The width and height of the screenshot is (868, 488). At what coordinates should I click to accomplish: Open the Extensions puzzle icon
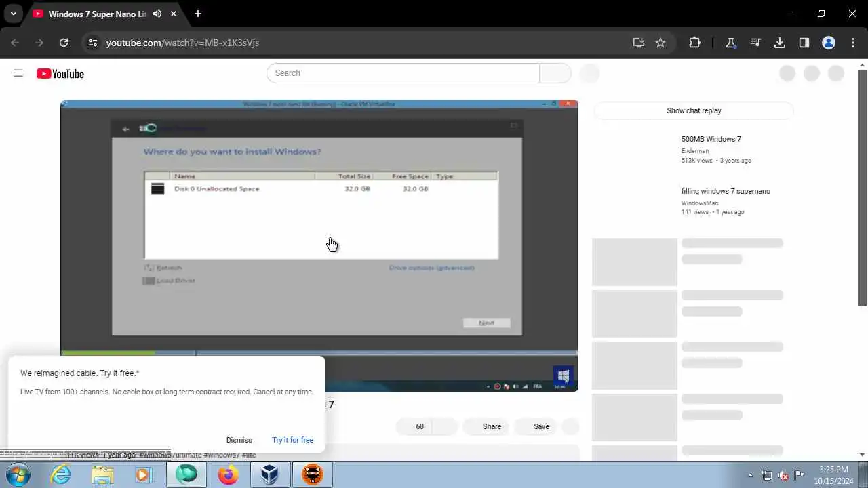[x=694, y=43]
